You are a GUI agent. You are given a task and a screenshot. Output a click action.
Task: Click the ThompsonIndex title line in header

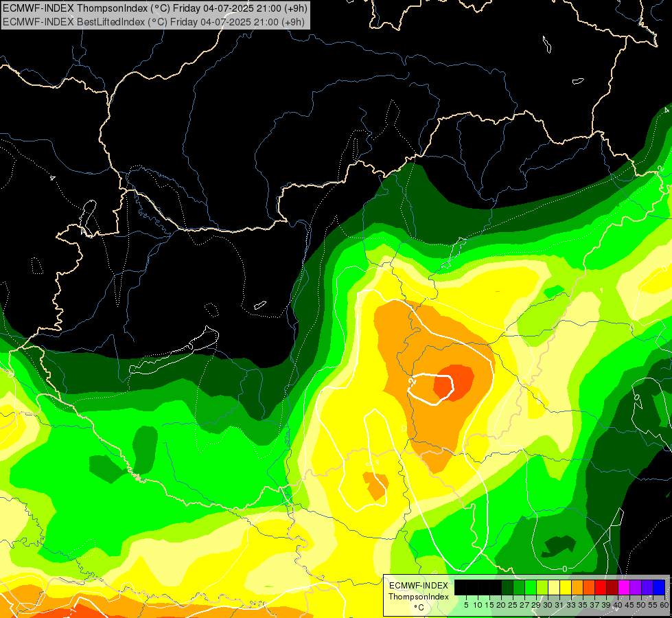click(154, 8)
